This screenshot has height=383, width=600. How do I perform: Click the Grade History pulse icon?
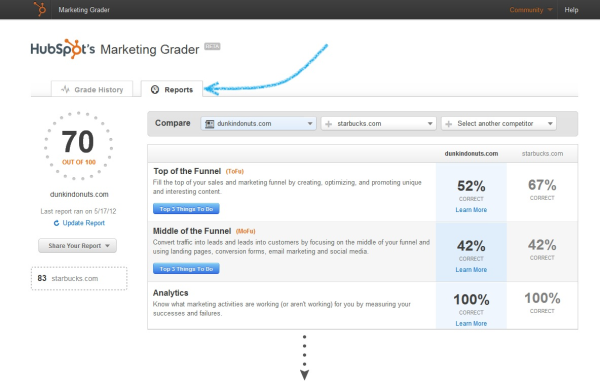[65, 90]
